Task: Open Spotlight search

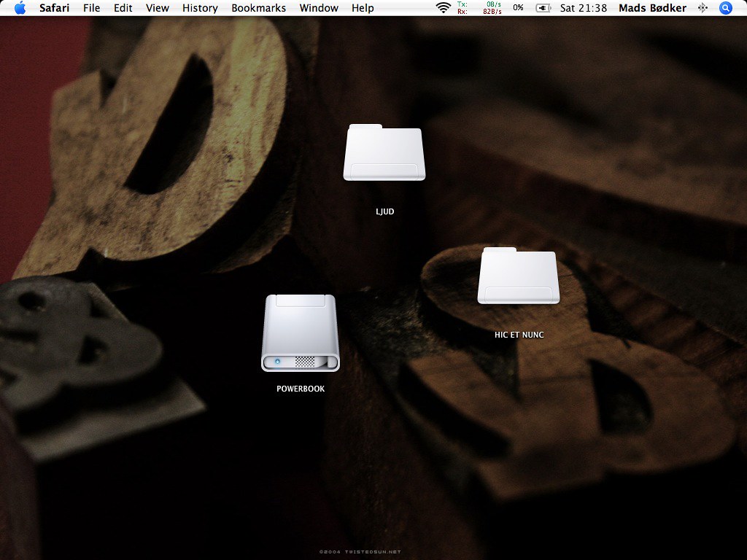Action: tap(726, 8)
